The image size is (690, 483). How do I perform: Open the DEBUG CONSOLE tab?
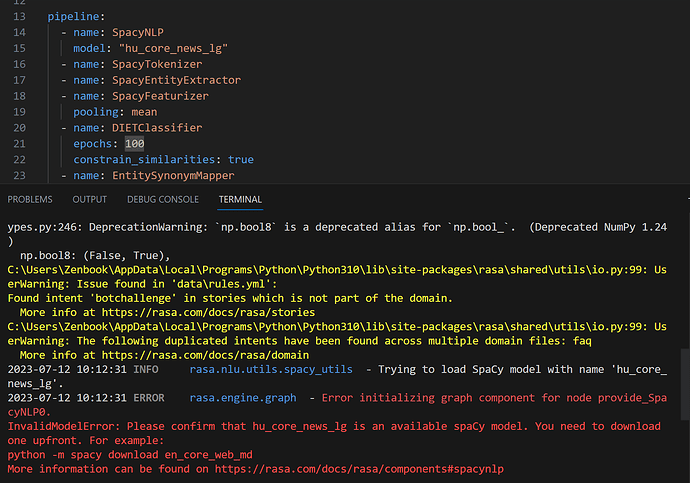[x=163, y=200]
